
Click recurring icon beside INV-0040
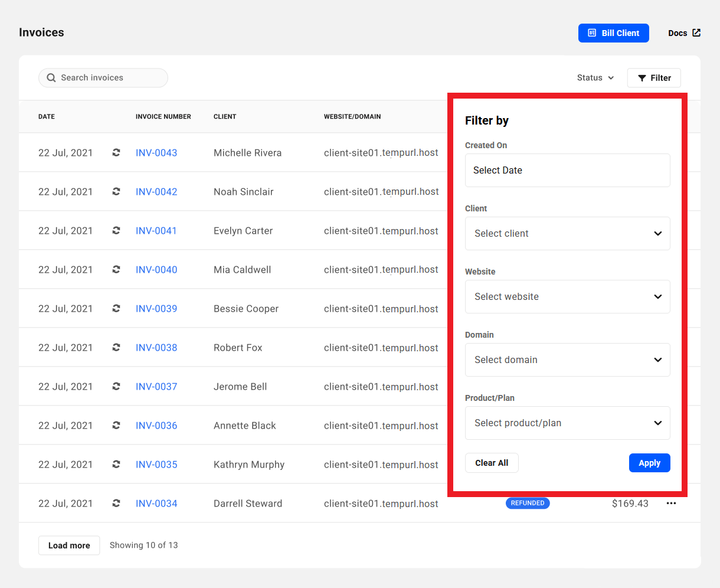[x=116, y=269]
